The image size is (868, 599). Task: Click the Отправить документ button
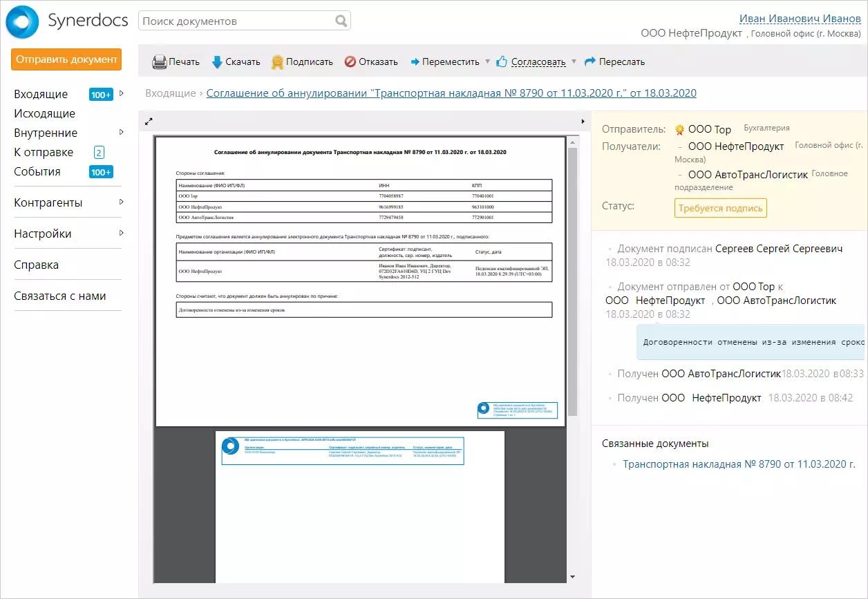point(66,59)
